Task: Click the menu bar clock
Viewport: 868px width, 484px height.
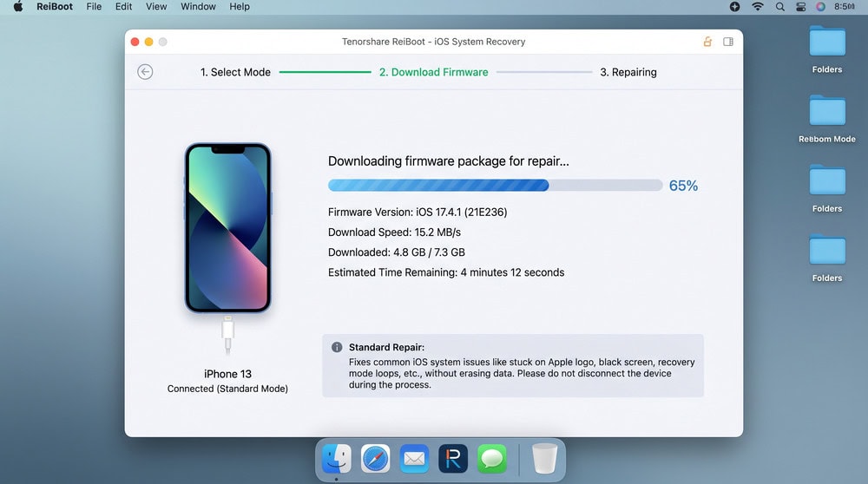Action: tap(845, 7)
